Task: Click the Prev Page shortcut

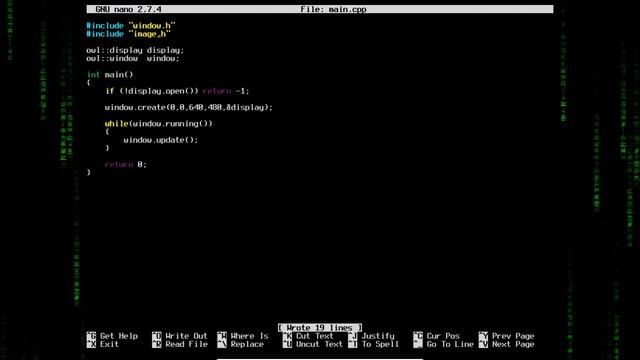Action: click(507, 336)
